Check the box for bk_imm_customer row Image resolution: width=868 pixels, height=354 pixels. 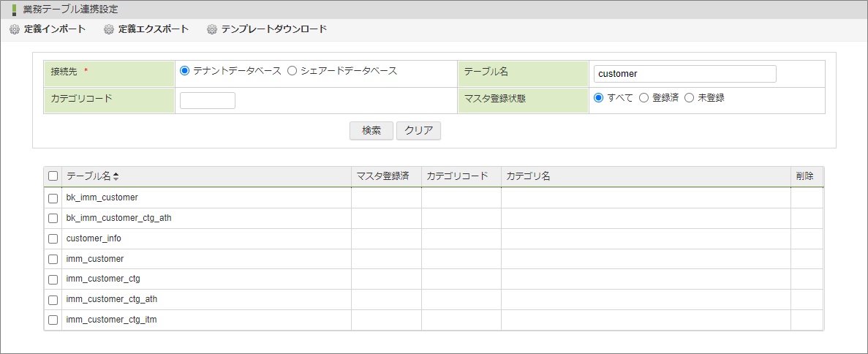click(x=53, y=198)
